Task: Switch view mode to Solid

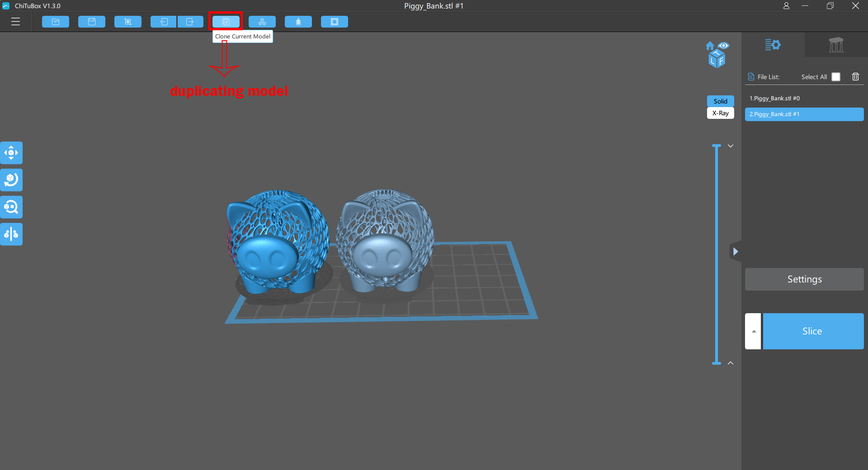Action: [720, 101]
